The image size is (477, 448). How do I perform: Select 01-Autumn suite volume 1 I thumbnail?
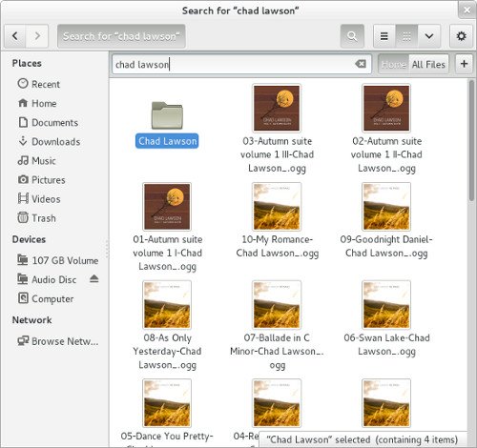point(167,207)
